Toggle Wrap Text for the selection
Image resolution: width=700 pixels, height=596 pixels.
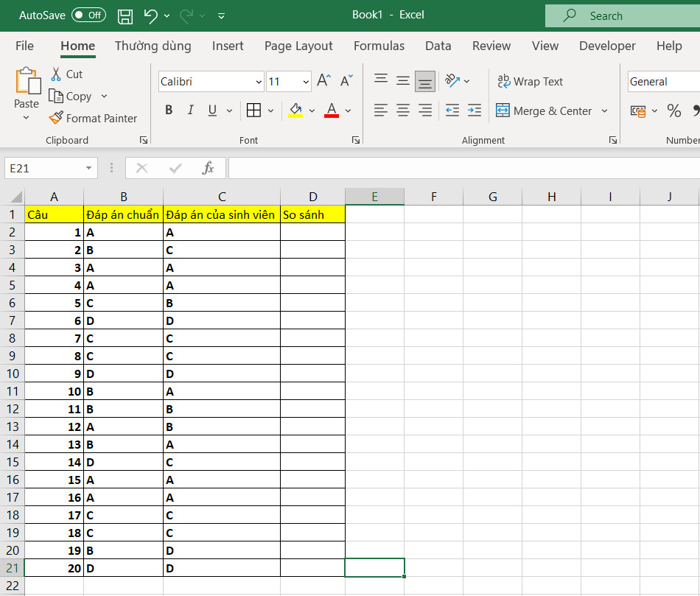(531, 81)
